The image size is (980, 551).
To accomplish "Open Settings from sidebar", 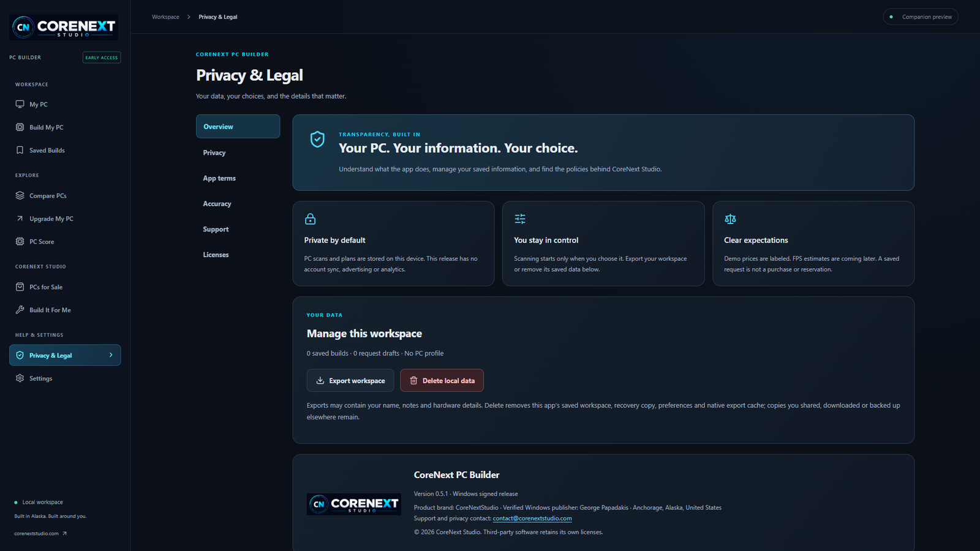I will click(x=65, y=378).
